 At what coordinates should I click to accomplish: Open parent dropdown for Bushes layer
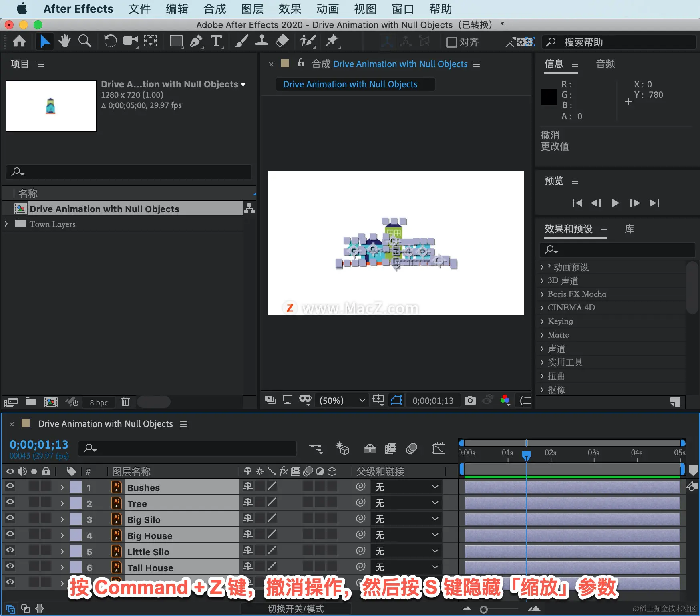(x=407, y=487)
